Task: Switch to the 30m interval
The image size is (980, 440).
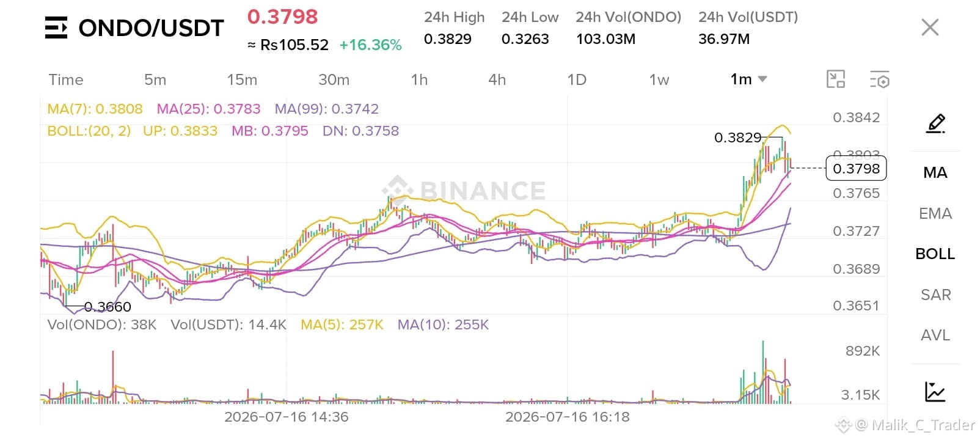Action: 334,79
